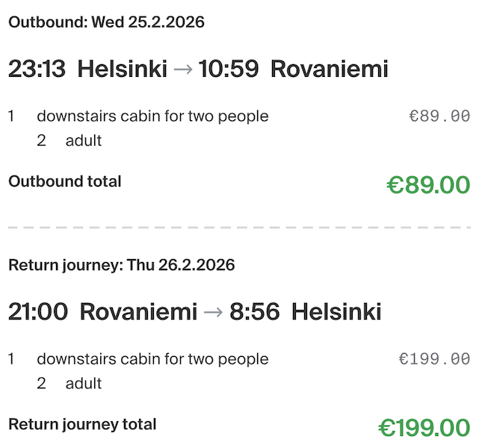
Task: Click Helsinki in the return route
Action: point(336,311)
